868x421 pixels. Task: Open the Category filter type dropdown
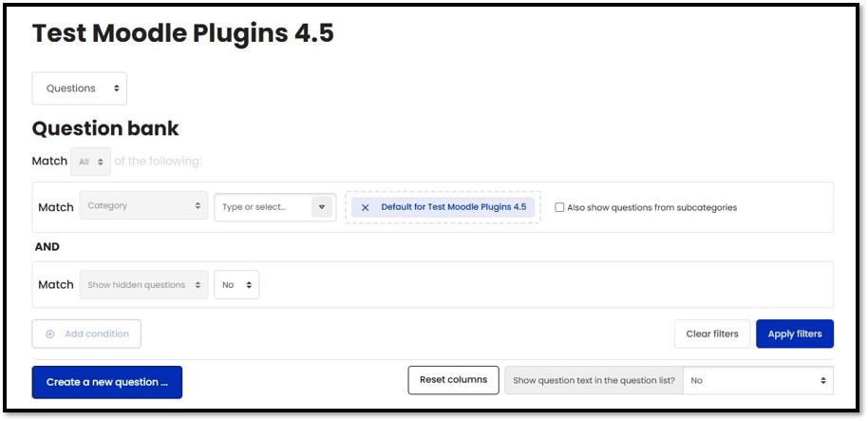[144, 206]
